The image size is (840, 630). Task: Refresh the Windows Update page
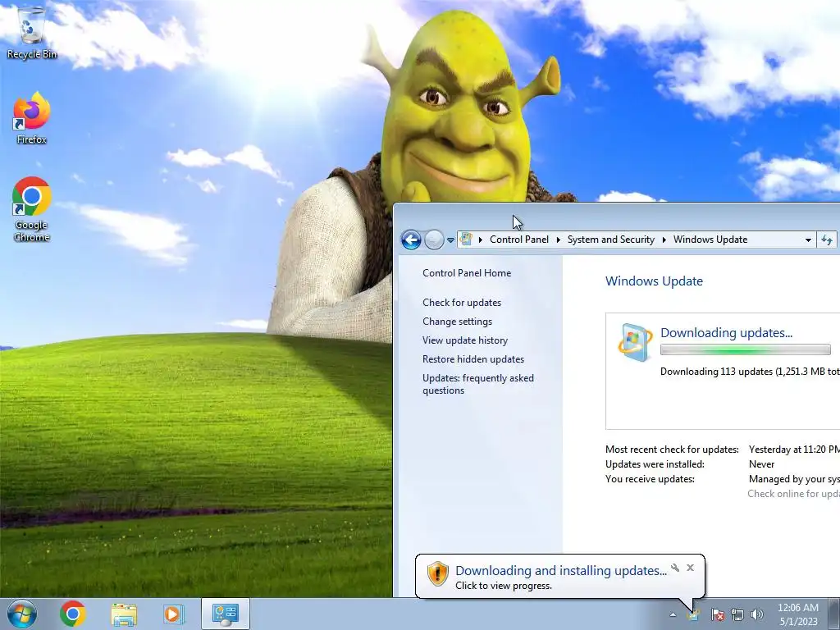pos(827,240)
